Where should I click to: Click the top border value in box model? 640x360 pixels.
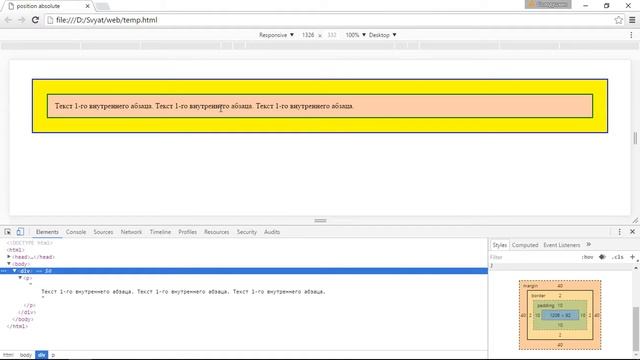tap(560, 295)
